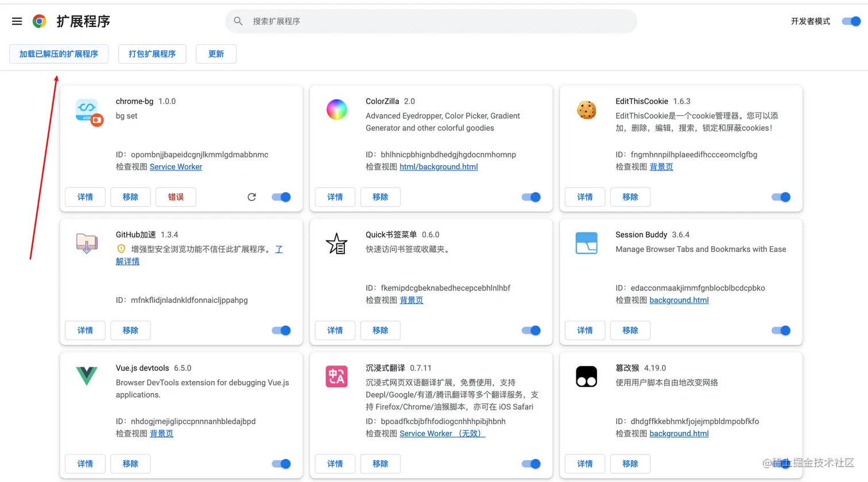Disable the chrome-bg extension toggle
The width and height of the screenshot is (868, 482).
click(x=281, y=197)
